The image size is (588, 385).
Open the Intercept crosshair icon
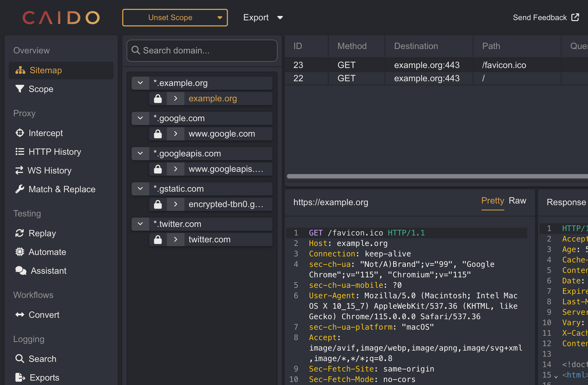[20, 133]
